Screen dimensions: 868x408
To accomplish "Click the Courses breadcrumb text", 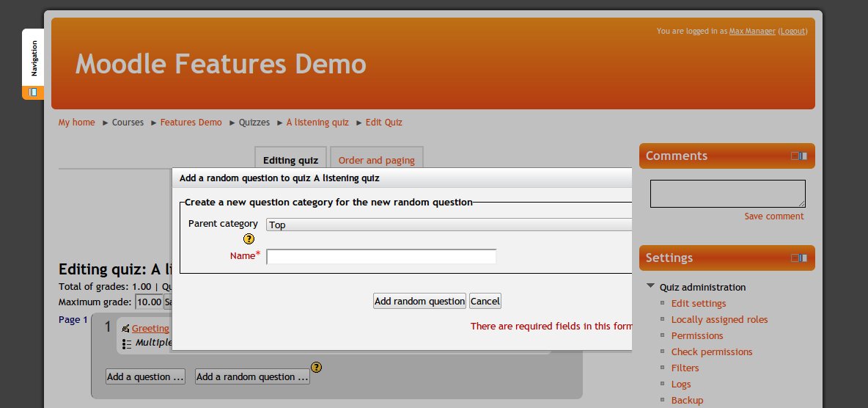I will point(128,123).
